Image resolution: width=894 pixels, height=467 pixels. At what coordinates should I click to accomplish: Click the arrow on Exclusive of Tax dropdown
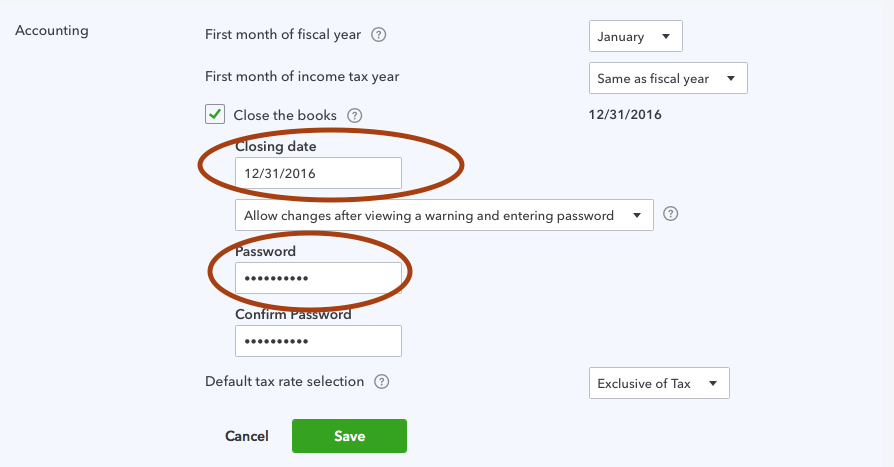point(713,383)
